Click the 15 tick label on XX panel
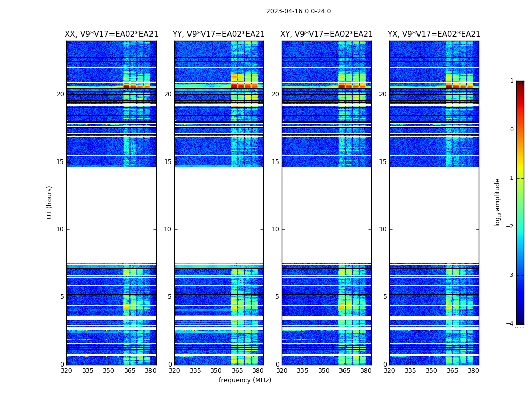 point(60,162)
